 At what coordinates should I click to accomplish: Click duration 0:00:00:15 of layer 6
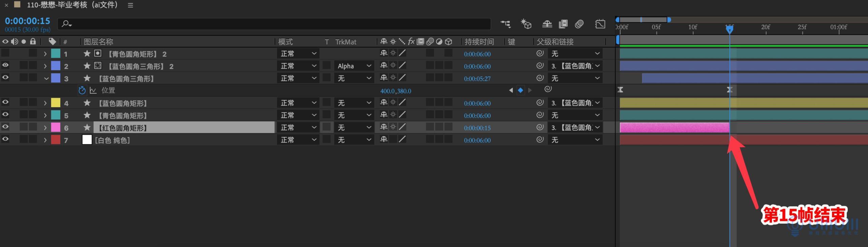pos(477,128)
